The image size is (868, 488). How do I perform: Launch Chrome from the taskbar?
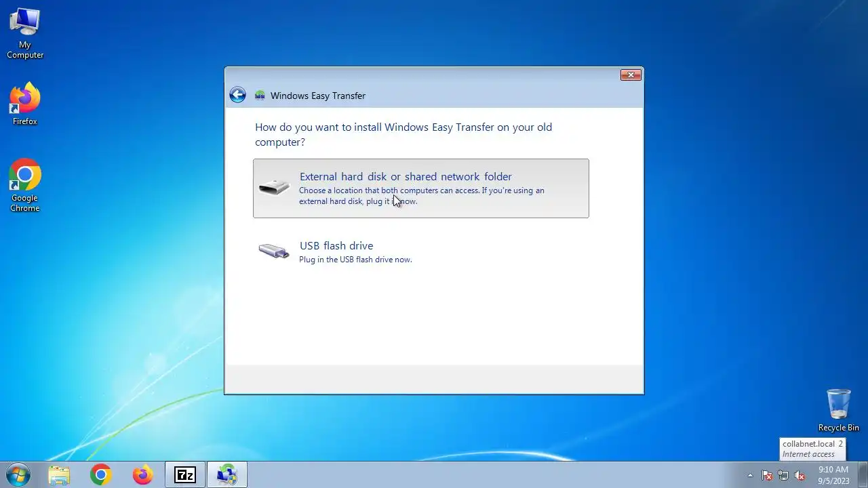[100, 475]
